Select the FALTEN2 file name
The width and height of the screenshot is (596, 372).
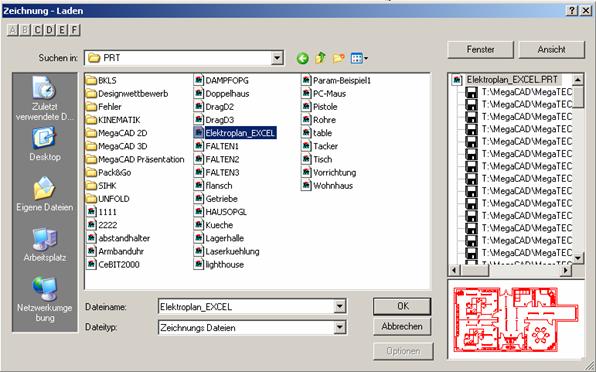coord(222,160)
